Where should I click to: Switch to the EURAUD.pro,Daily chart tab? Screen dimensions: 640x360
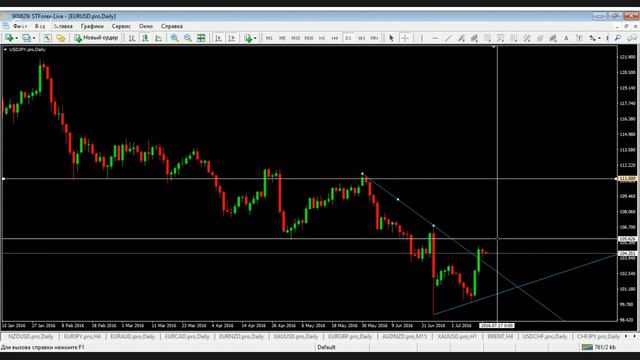click(x=133, y=336)
